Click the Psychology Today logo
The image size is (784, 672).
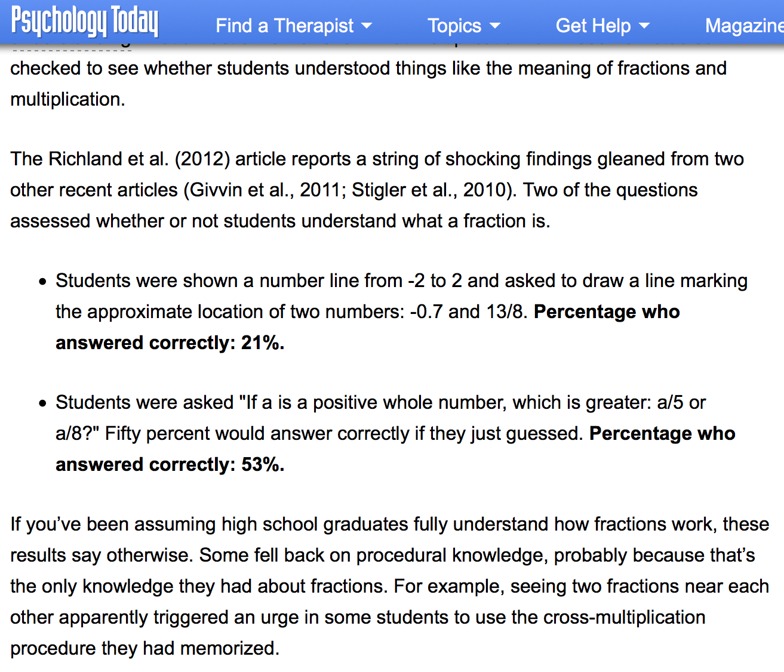(x=84, y=22)
